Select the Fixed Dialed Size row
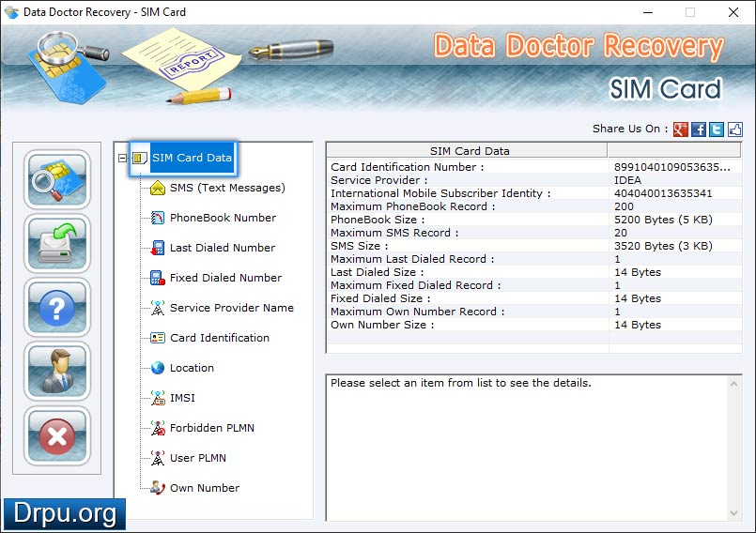This screenshot has height=533, width=756. pos(534,298)
